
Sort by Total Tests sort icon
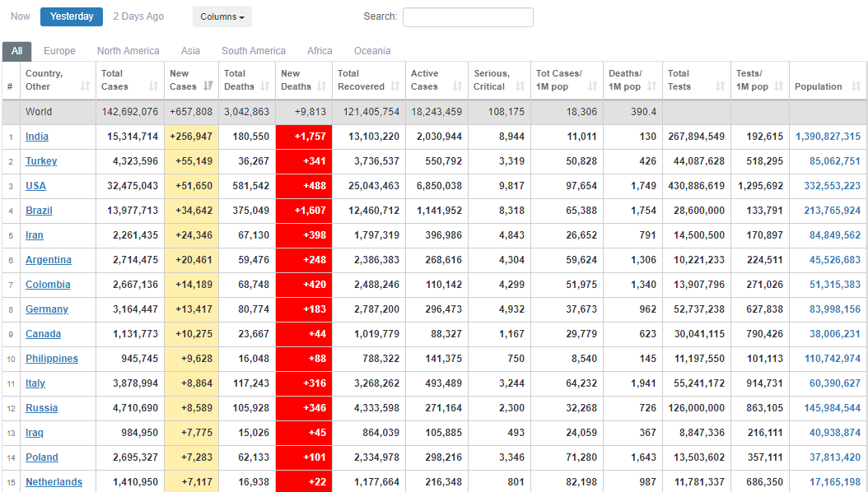[x=721, y=86]
